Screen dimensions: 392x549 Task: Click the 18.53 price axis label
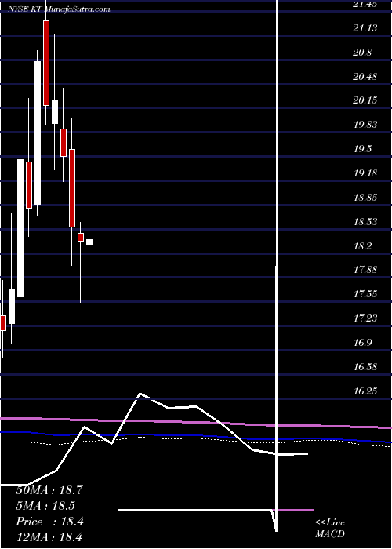365,222
